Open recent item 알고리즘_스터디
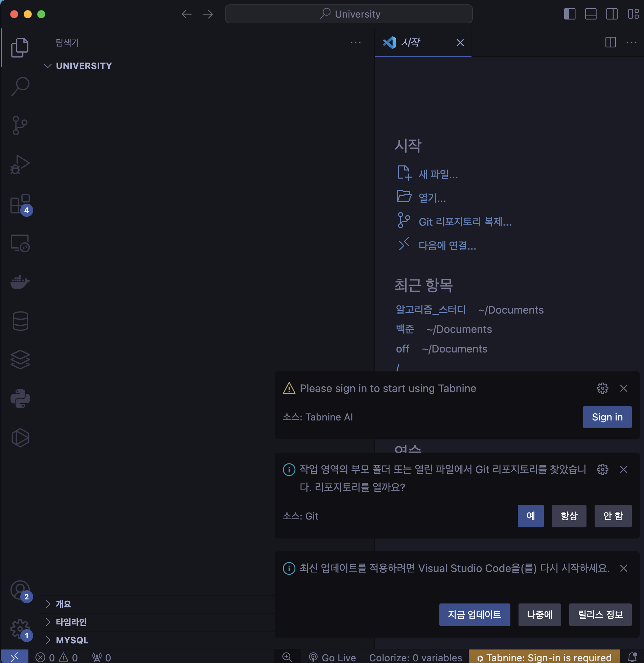 click(x=431, y=310)
